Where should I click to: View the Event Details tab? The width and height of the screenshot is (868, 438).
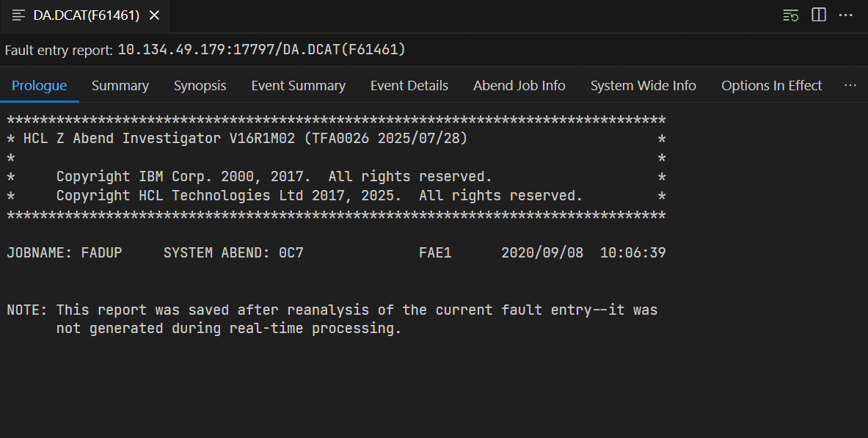point(409,86)
